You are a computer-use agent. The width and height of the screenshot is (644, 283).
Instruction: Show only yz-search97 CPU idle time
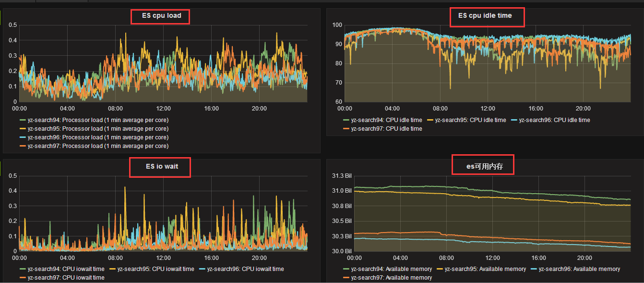386,129
